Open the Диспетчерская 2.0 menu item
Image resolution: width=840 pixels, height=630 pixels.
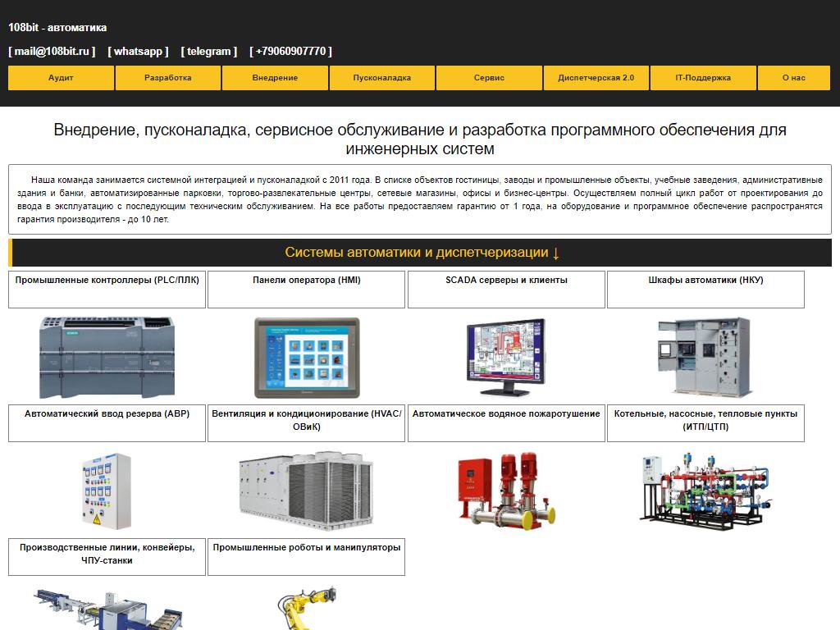click(596, 78)
